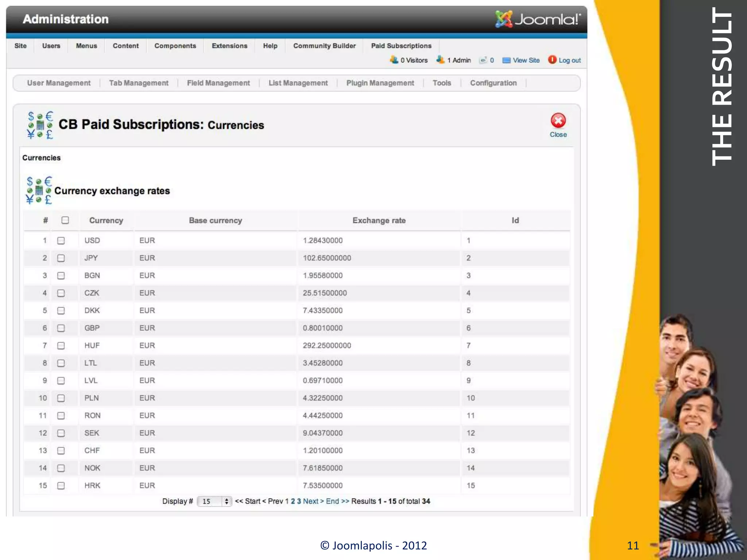Click the USD currency cell

point(92,241)
